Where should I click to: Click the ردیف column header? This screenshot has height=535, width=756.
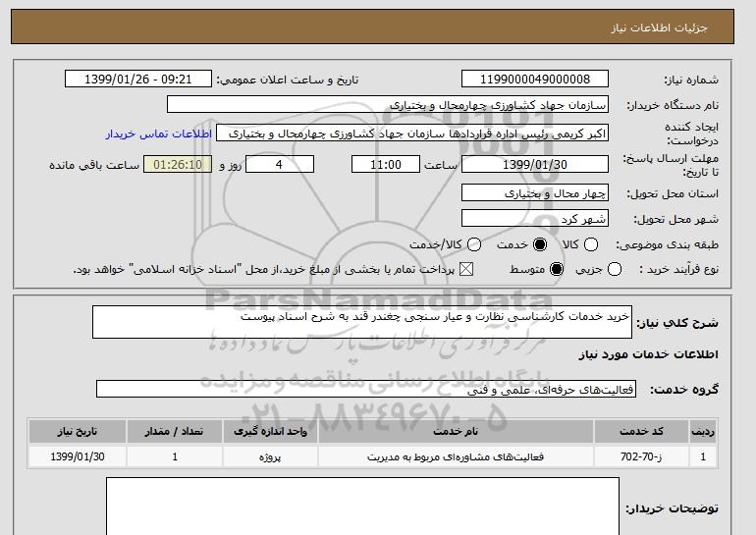[x=703, y=431]
